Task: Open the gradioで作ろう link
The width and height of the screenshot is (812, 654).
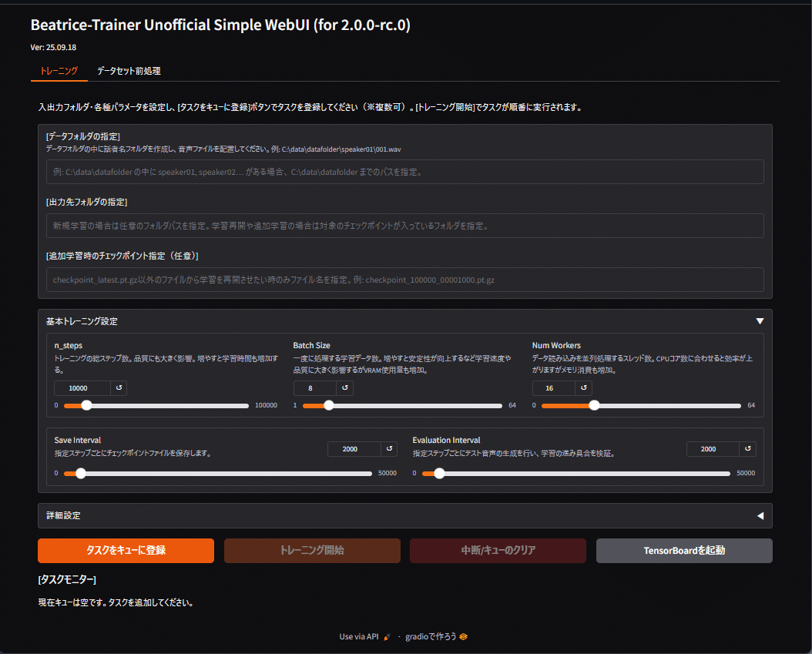Action: click(x=437, y=637)
